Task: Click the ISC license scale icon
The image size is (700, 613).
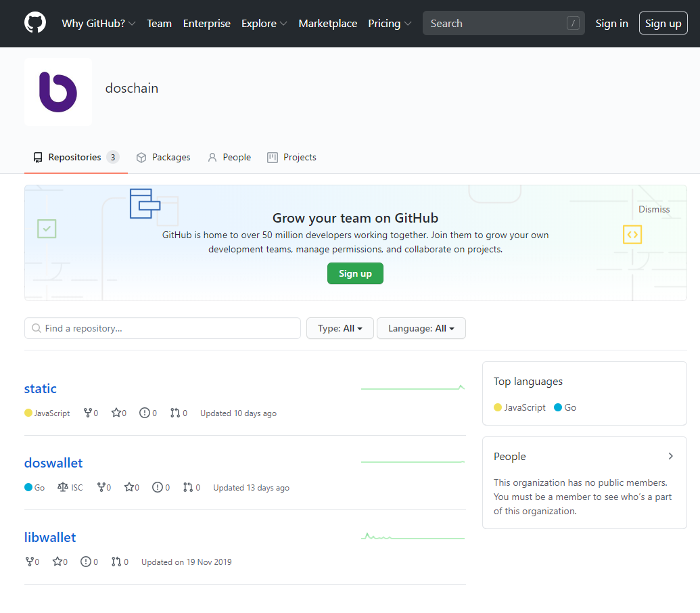Action: click(x=62, y=487)
